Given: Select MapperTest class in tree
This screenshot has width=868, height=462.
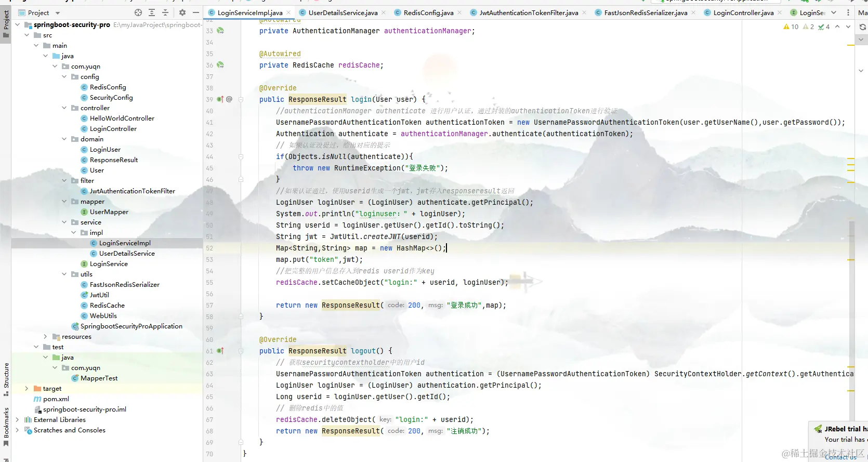Looking at the screenshot, I should pyautogui.click(x=99, y=378).
